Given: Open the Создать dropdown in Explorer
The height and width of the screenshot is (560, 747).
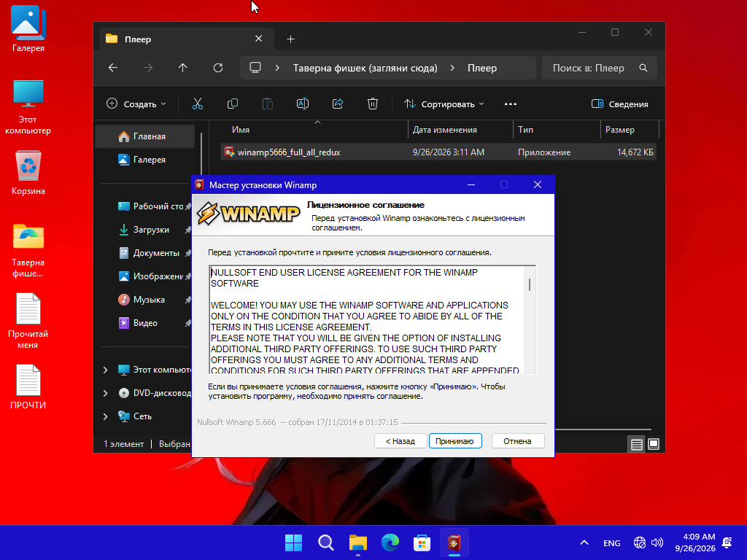Looking at the screenshot, I should [136, 104].
